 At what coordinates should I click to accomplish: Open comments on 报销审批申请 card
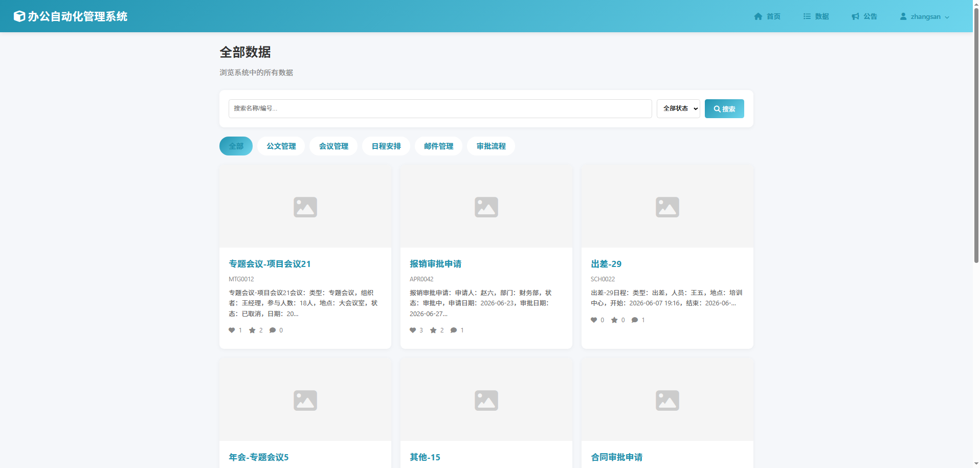point(454,330)
